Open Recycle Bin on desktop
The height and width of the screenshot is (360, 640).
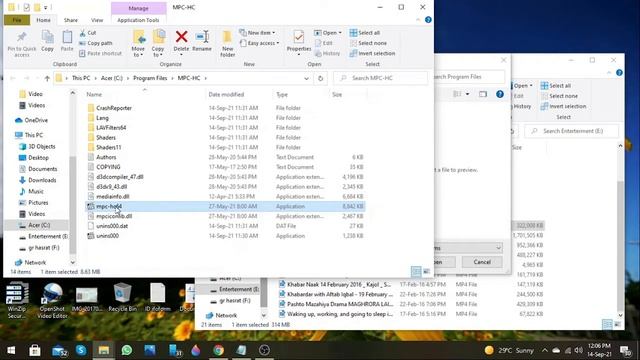122,297
